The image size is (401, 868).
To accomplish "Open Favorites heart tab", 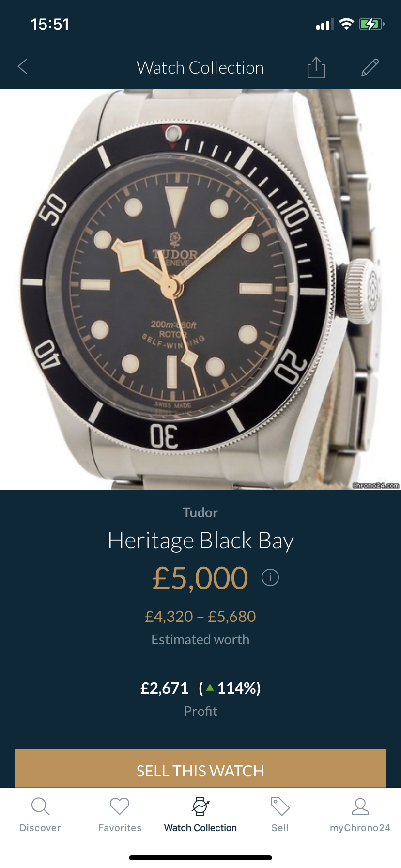I will (120, 815).
